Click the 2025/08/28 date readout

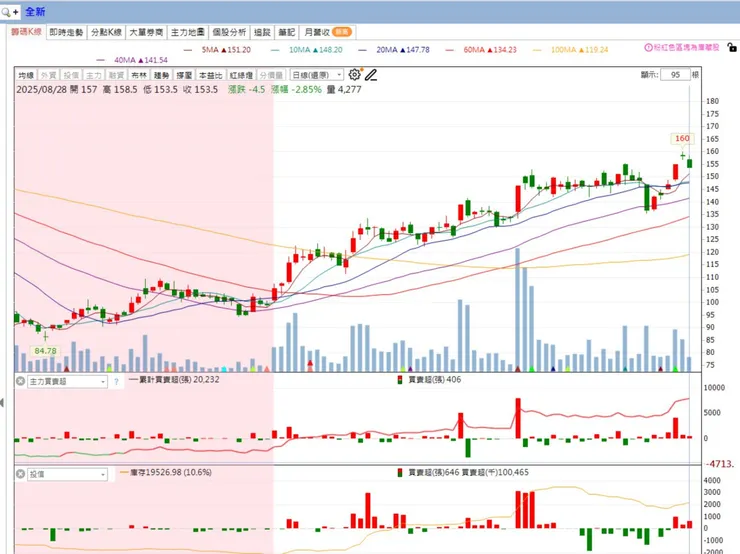click(x=42, y=89)
